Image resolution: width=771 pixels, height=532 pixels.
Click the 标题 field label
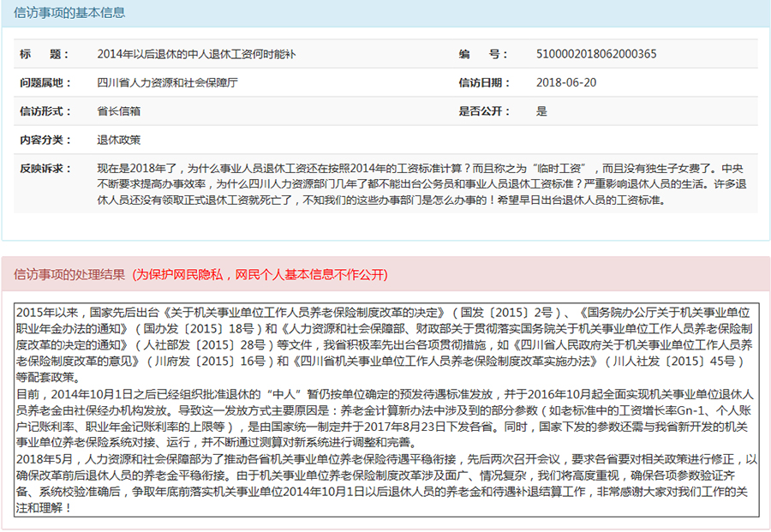tap(45, 54)
